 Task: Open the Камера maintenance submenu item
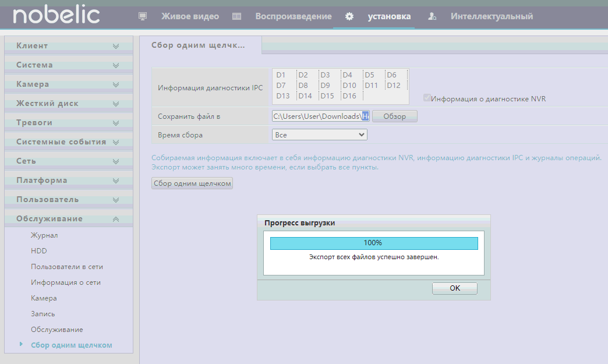(x=44, y=298)
